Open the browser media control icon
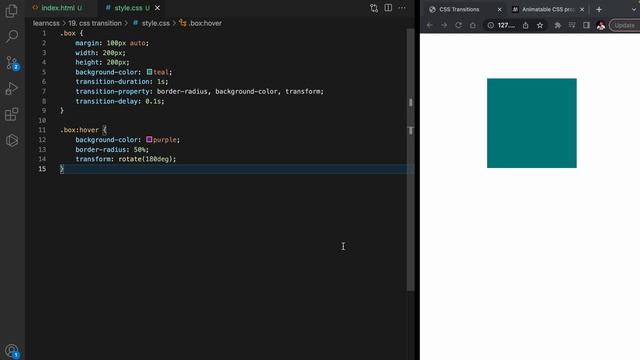Viewport: 640px width, 360px height. pos(572,25)
